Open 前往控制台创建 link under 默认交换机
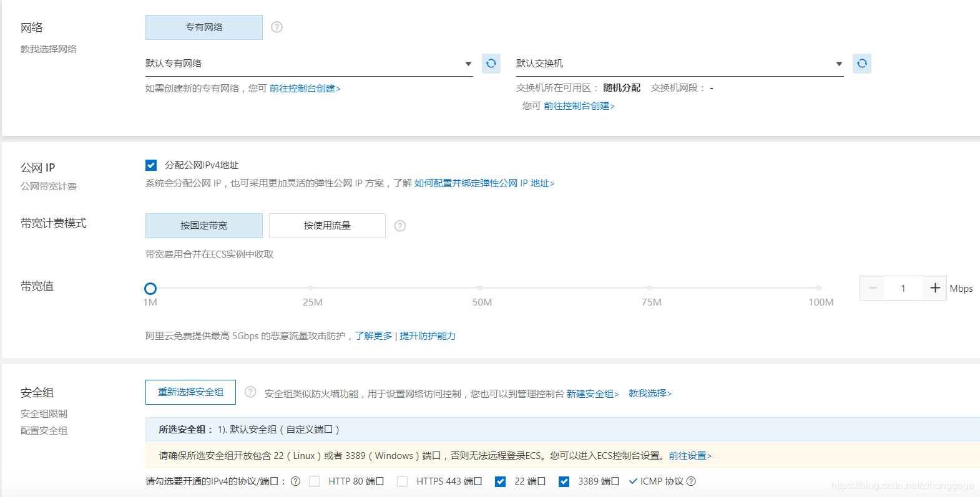 tap(579, 106)
